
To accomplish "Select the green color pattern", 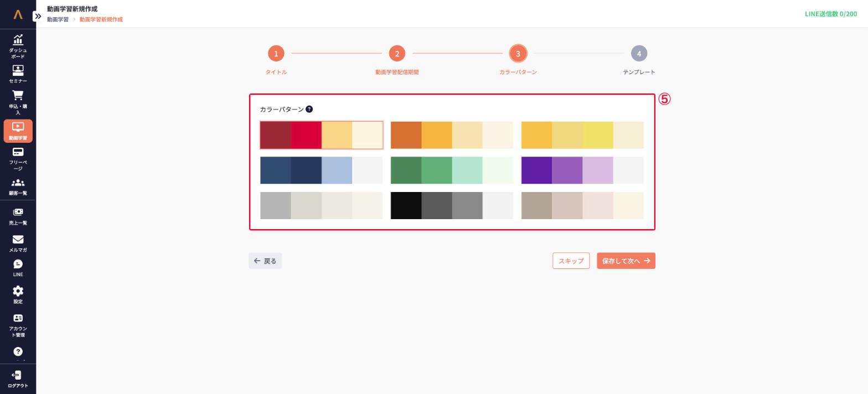I will click(x=452, y=170).
